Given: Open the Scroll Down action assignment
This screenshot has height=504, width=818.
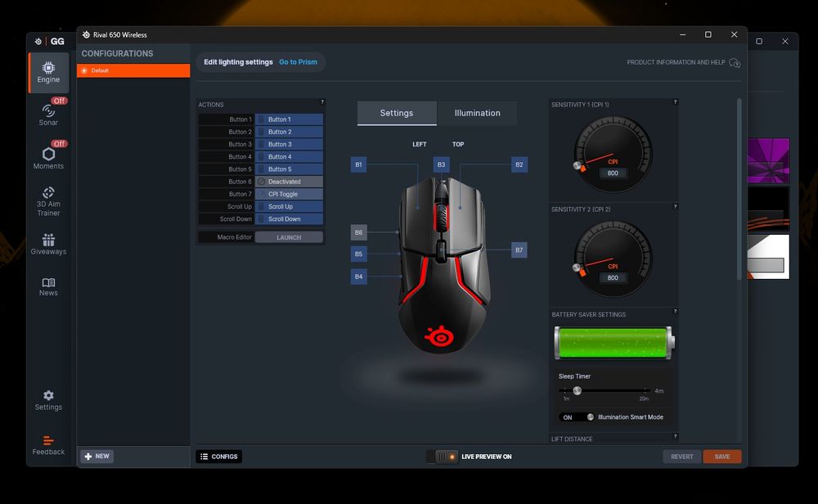Looking at the screenshot, I should (289, 219).
